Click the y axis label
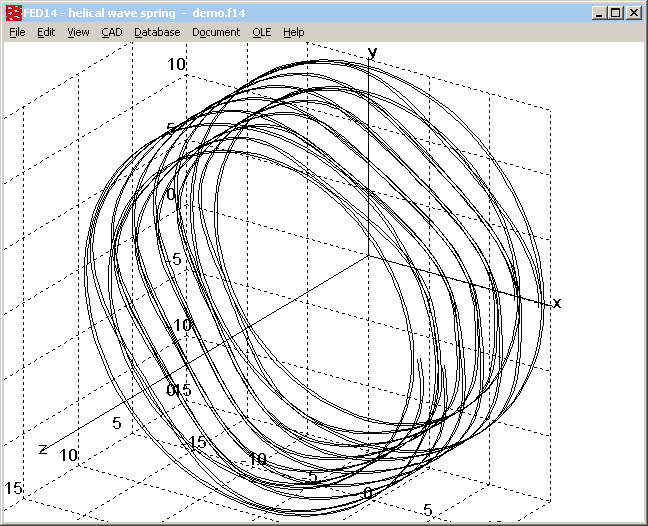648x526 pixels. coord(372,51)
